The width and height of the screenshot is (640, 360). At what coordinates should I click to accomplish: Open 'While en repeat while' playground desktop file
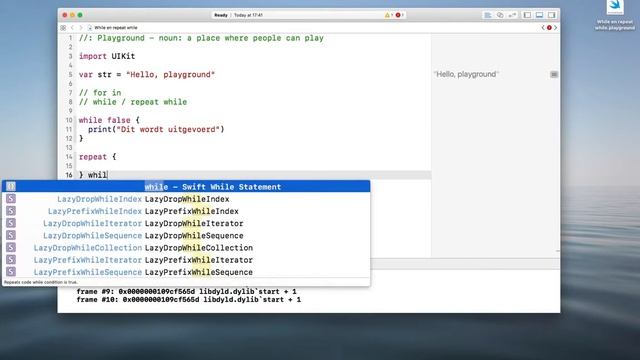coord(615,15)
